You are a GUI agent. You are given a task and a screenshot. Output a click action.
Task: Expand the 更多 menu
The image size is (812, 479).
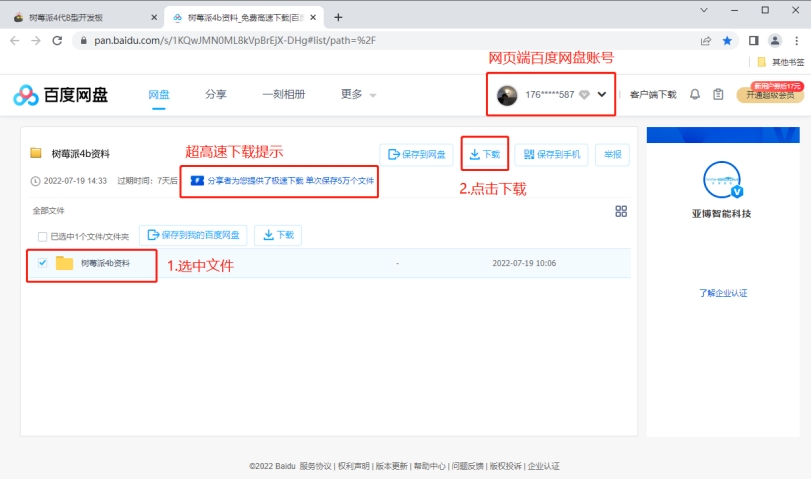(x=358, y=94)
